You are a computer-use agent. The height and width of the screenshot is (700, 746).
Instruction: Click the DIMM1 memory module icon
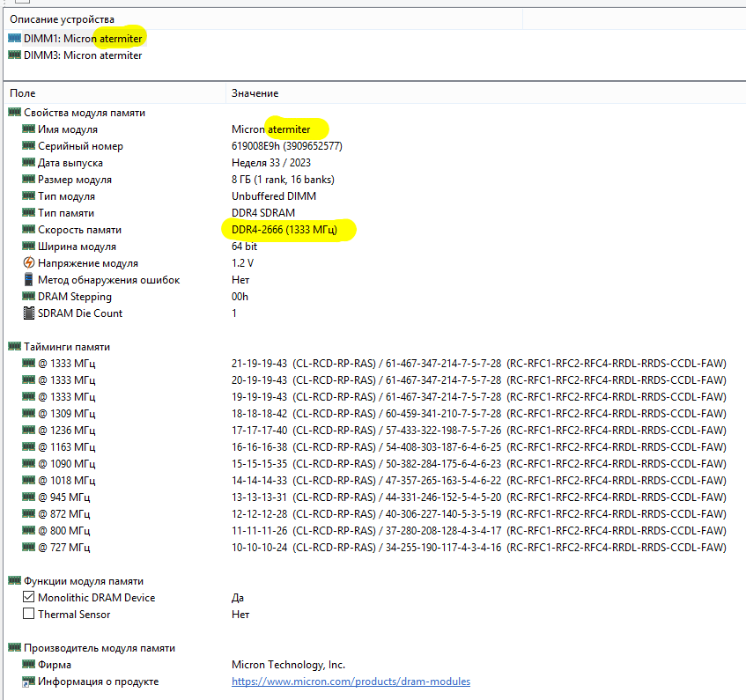pos(14,38)
